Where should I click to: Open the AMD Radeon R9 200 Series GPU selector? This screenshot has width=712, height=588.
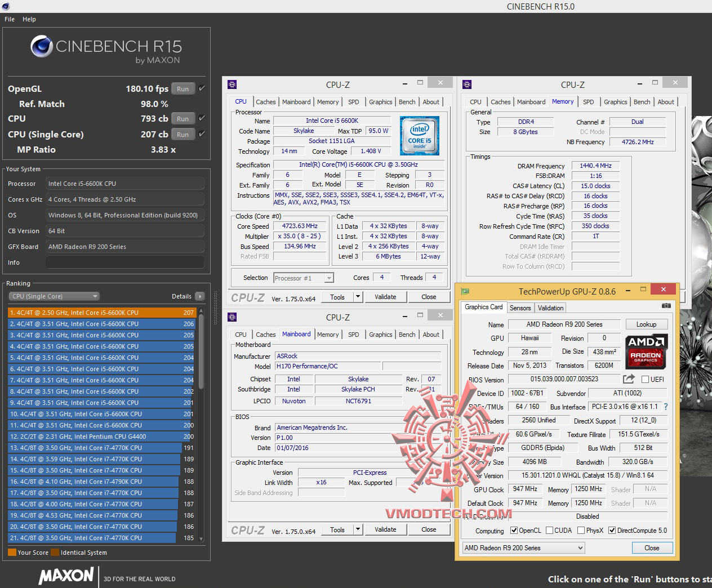tap(523, 548)
